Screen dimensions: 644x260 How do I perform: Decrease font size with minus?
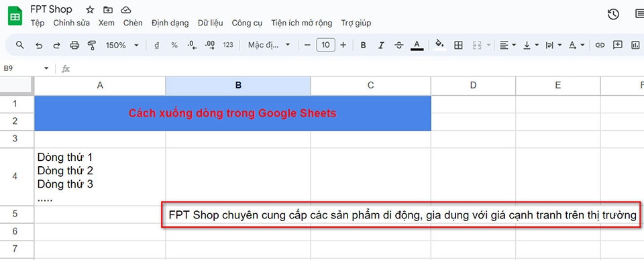pyautogui.click(x=307, y=45)
